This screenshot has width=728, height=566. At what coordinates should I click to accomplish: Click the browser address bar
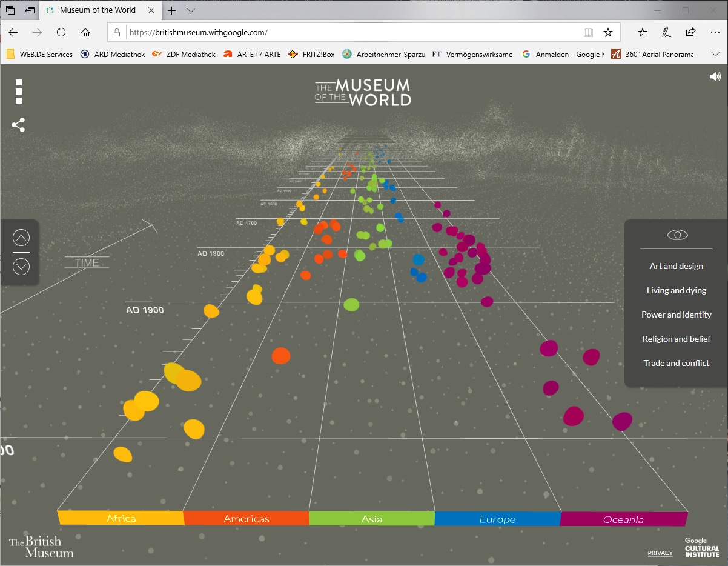click(x=351, y=32)
